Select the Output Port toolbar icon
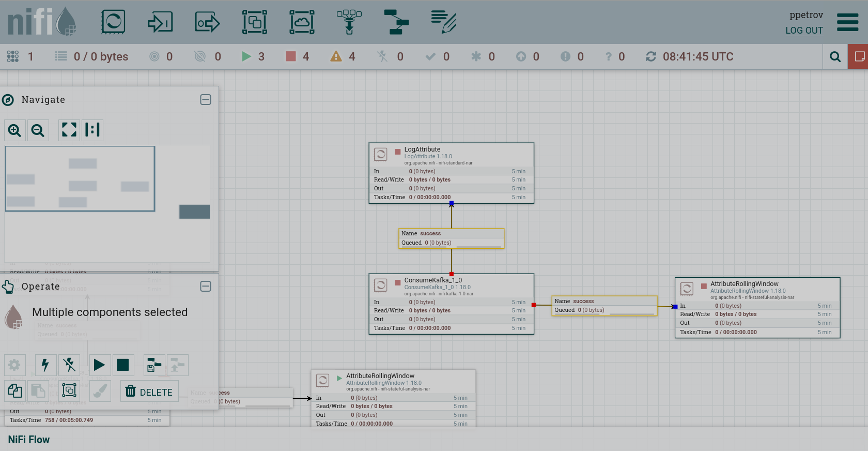 click(x=207, y=22)
